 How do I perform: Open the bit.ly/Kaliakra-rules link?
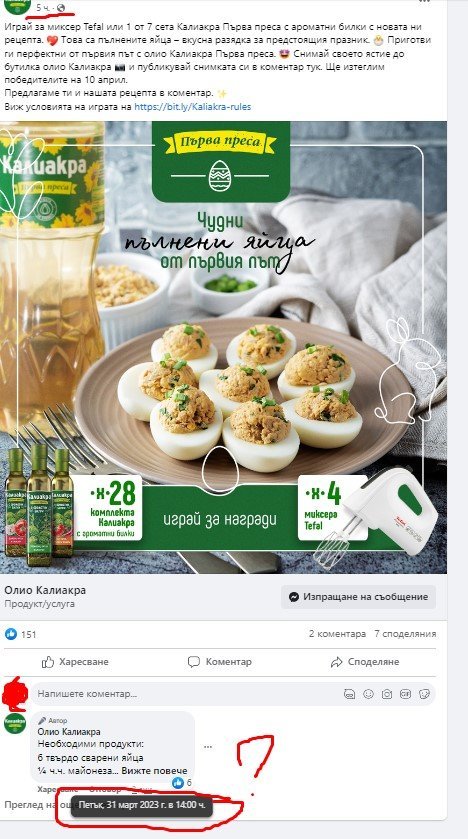point(193,106)
